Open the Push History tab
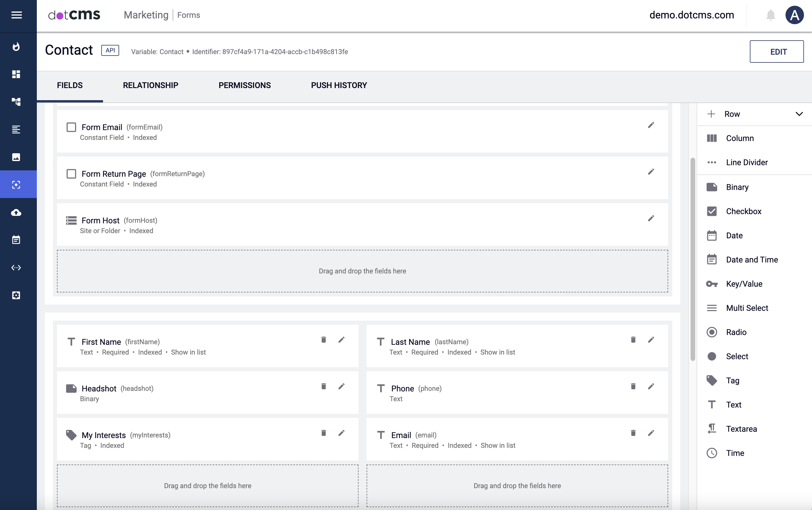The image size is (812, 510). [339, 85]
